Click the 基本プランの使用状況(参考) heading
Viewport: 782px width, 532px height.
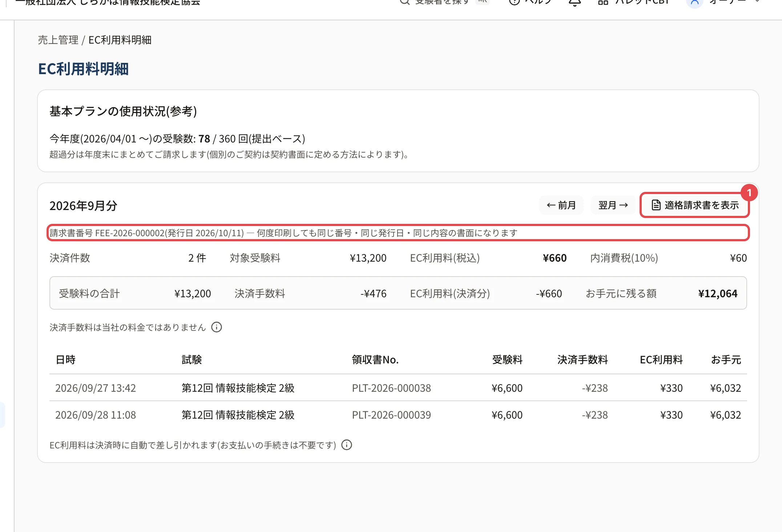(123, 111)
